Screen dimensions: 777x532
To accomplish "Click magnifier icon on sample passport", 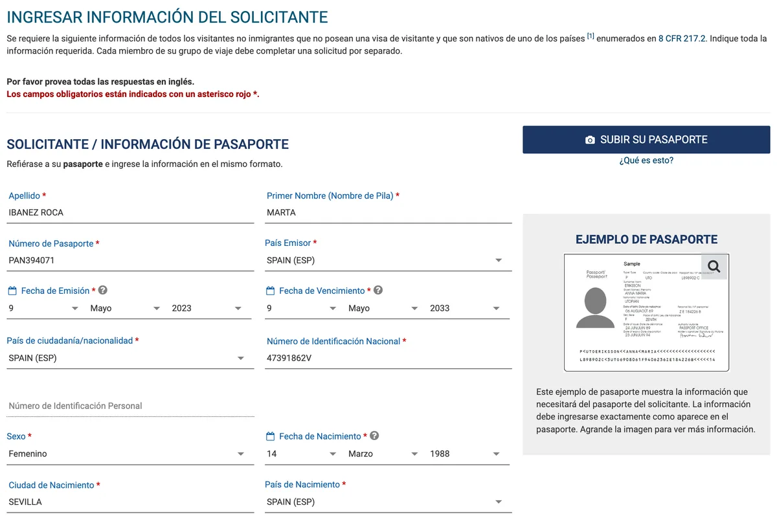I will click(x=714, y=266).
